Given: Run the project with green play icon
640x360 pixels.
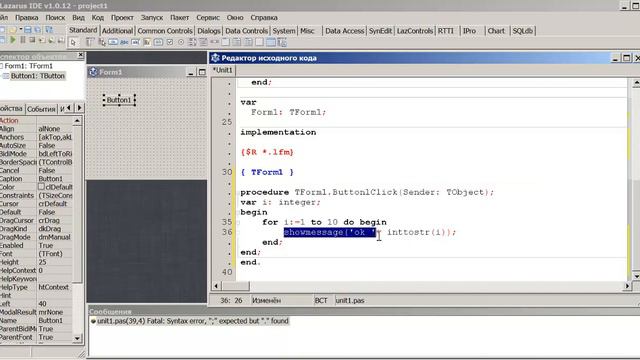Looking at the screenshot, I should coord(13,40).
